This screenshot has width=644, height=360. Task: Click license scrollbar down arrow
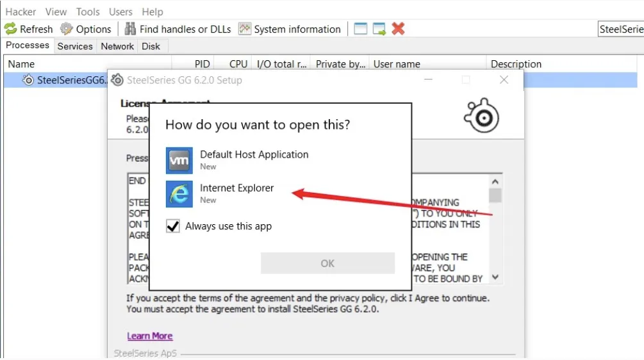[x=495, y=277]
